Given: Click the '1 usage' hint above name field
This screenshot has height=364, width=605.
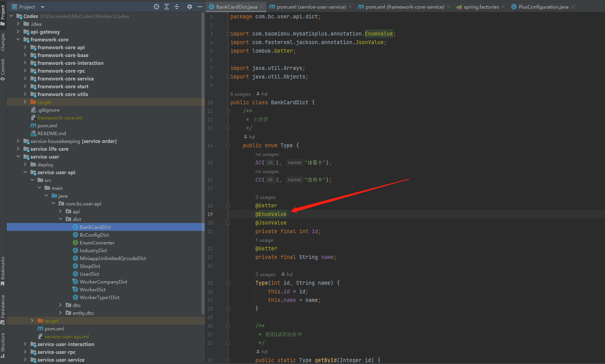Looking at the screenshot, I should click(x=264, y=240).
